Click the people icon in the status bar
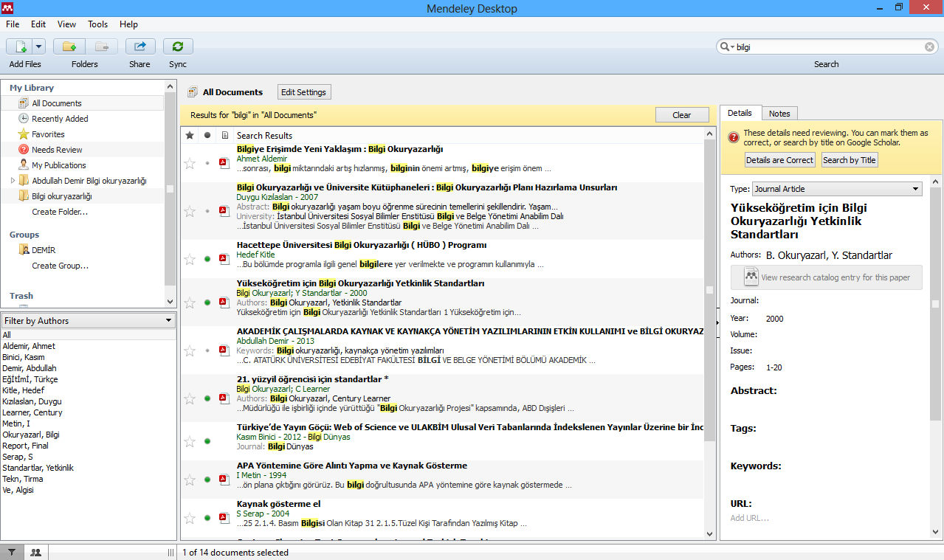Image resolution: width=944 pixels, height=560 pixels. [35, 552]
